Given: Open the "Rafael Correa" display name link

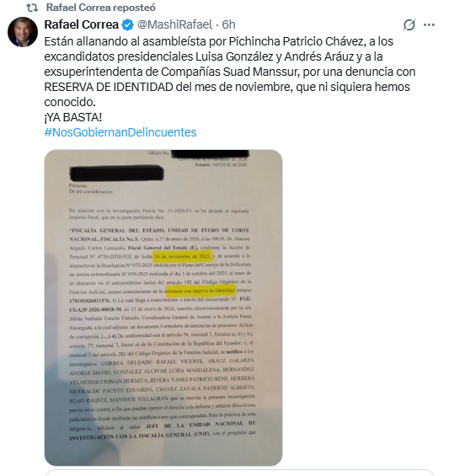Looking at the screenshot, I should point(82,24).
